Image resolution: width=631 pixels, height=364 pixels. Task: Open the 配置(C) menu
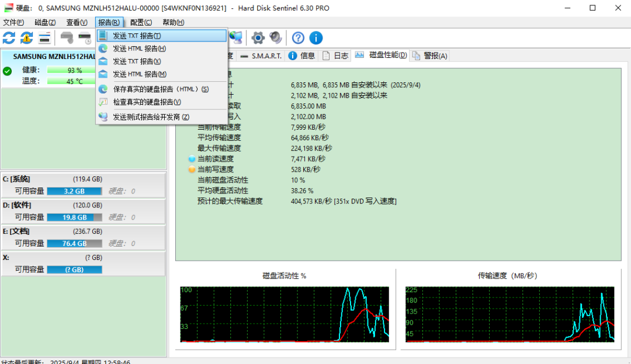[141, 23]
